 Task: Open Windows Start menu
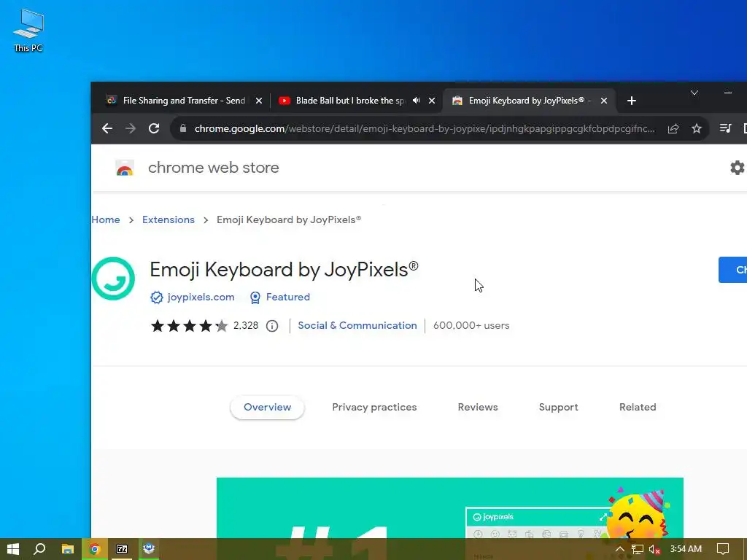click(13, 549)
